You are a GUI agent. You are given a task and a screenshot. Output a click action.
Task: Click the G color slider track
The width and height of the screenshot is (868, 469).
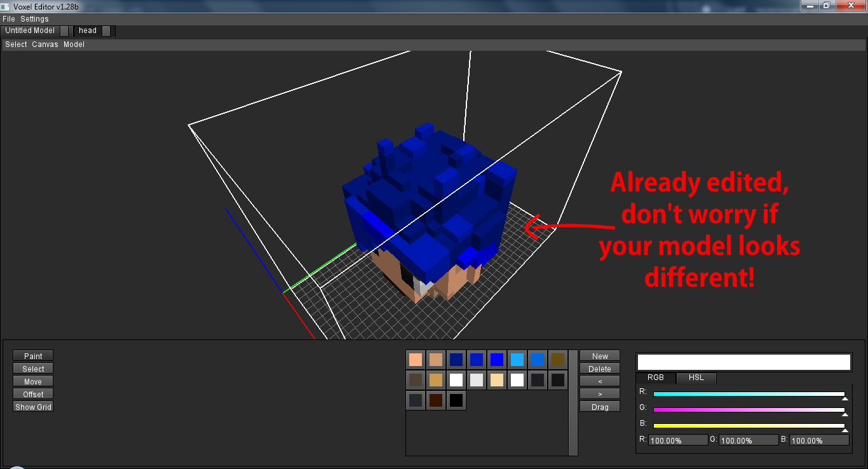click(x=749, y=410)
